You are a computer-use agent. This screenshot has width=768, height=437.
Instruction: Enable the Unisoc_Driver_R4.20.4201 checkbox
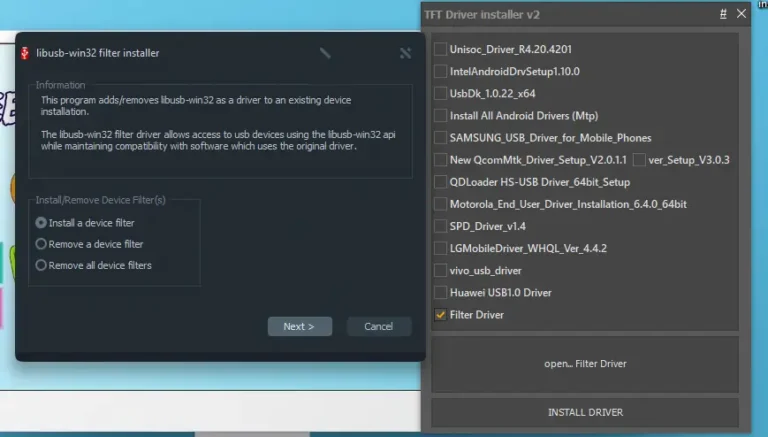click(x=441, y=49)
